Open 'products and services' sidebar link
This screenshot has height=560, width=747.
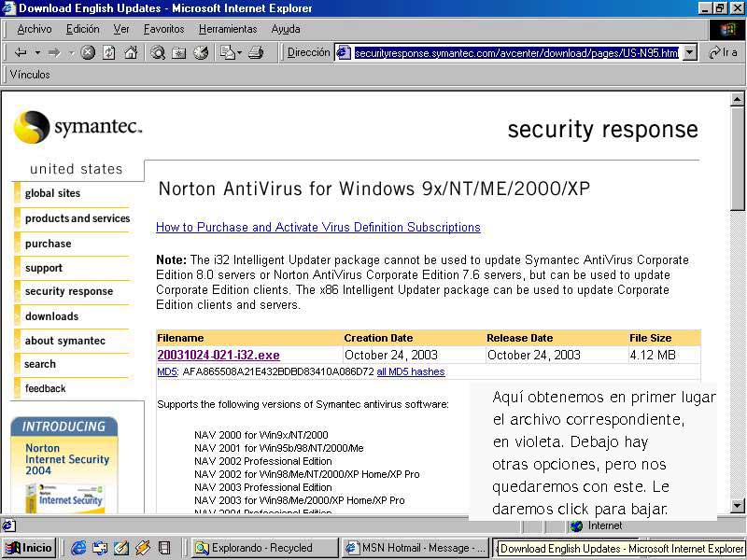(78, 218)
